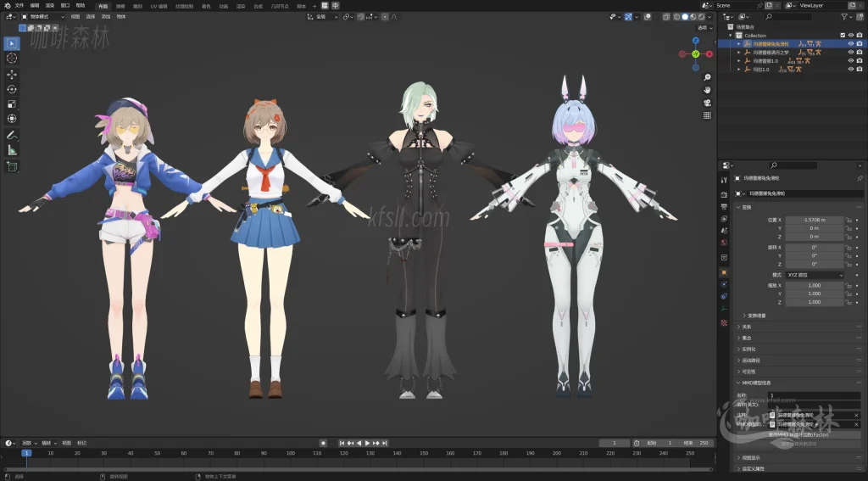Click the outliner search field
868x481 pixels.
(x=788, y=17)
